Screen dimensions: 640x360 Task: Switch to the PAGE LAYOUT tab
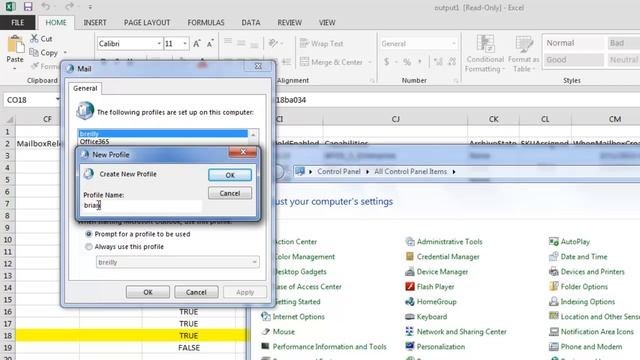[x=147, y=22]
